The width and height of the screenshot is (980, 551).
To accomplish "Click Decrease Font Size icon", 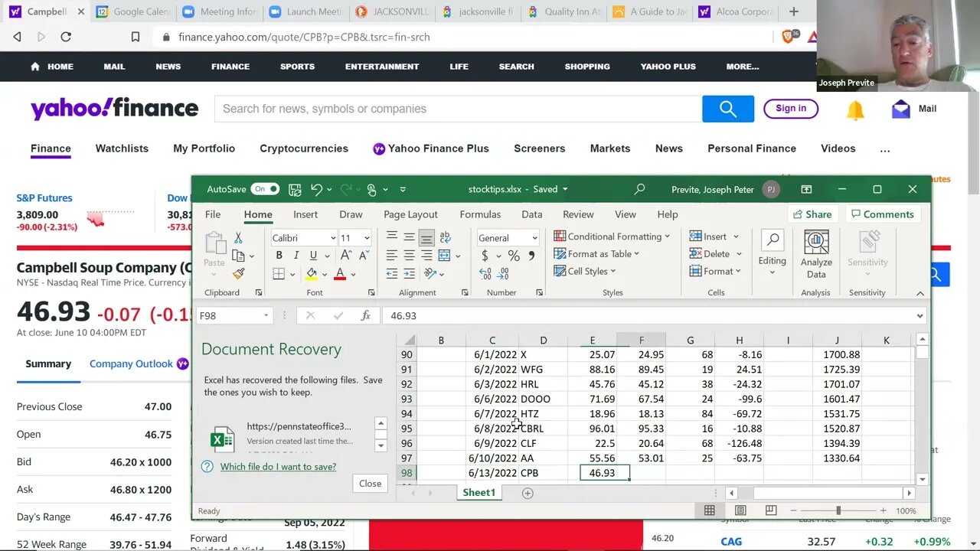I will point(363,256).
